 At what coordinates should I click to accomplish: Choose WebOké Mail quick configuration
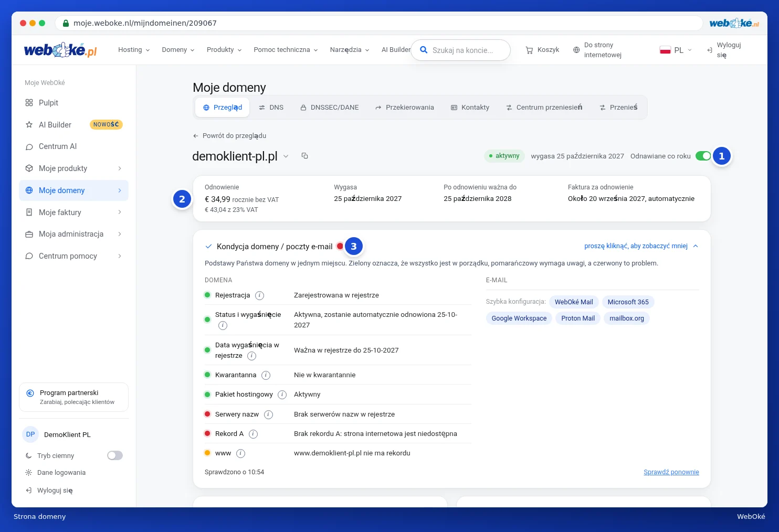[574, 302]
